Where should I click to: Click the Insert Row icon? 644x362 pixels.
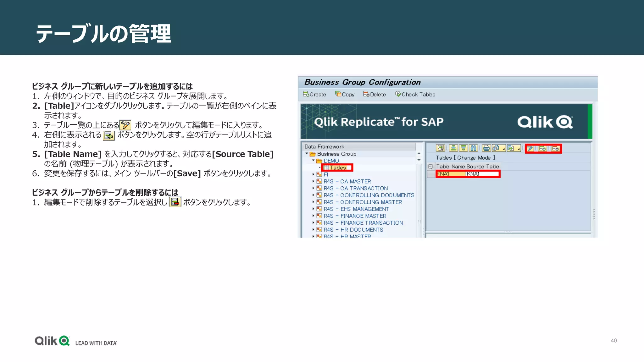(x=542, y=148)
